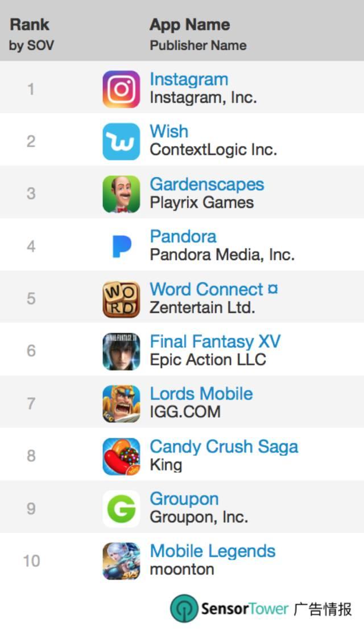Open the Mobile Legends app icon
Viewport: 364px width, 632px height.
(x=121, y=560)
